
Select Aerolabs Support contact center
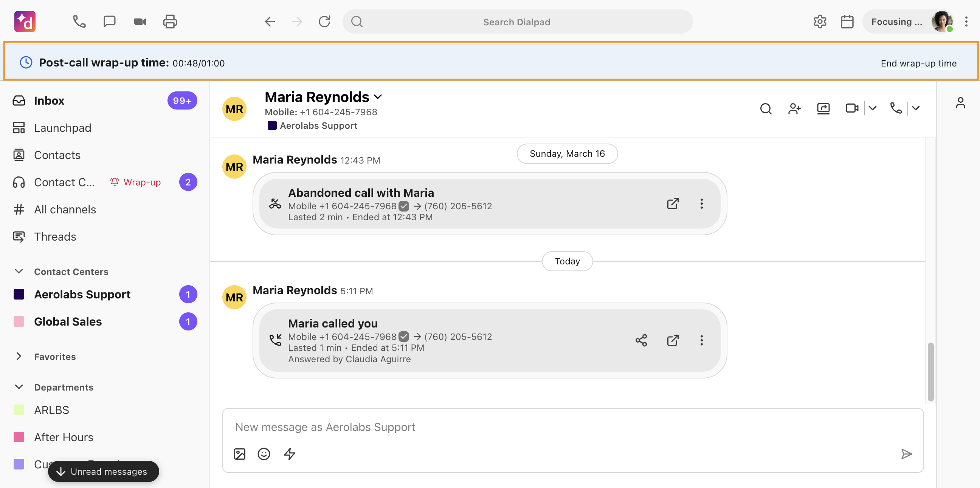[x=105, y=294]
